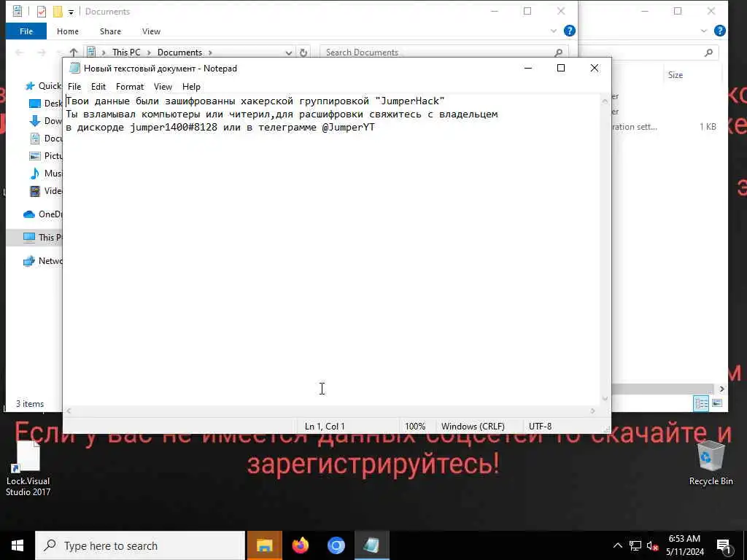Click text 'jumper1400#8128' in Notepad
Image resolution: width=747 pixels, height=560 pixels.
174,128
